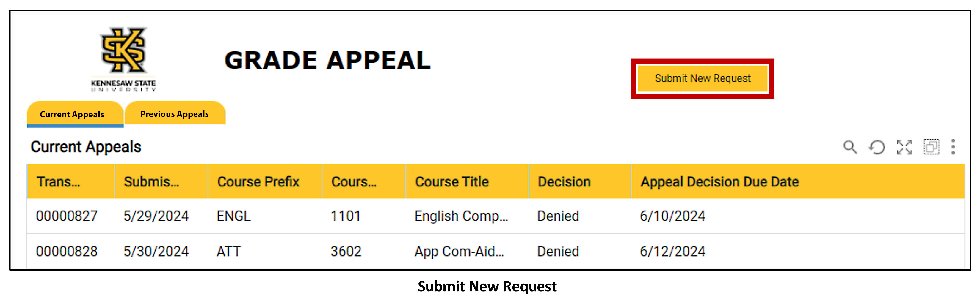Screen dimensions: 980x302
Task: Click the search magnifier icon
Action: [850, 147]
